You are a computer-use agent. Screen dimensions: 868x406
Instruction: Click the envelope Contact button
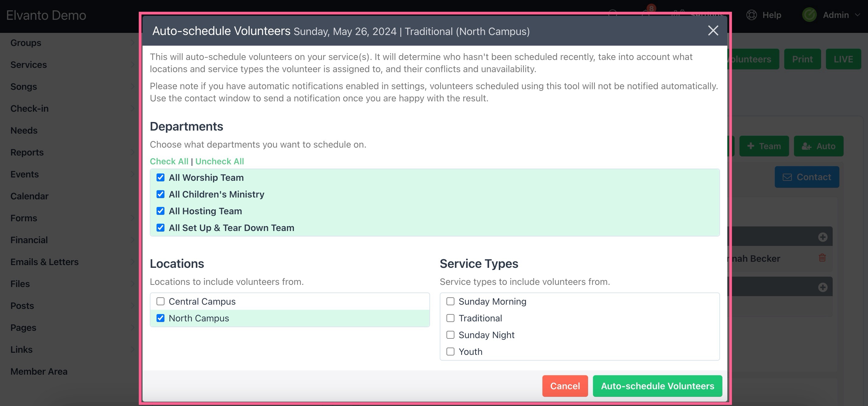coord(807,177)
